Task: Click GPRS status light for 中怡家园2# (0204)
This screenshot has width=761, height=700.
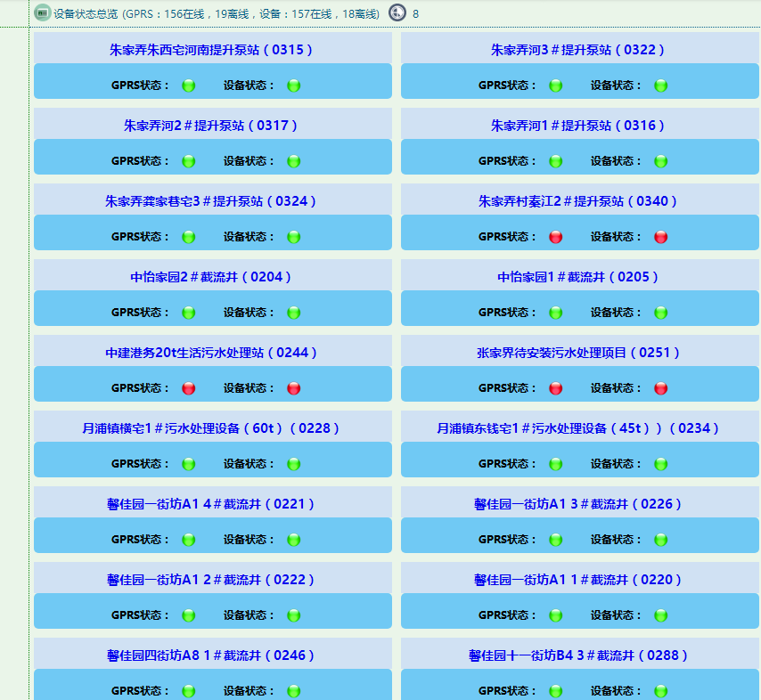Action: click(188, 313)
